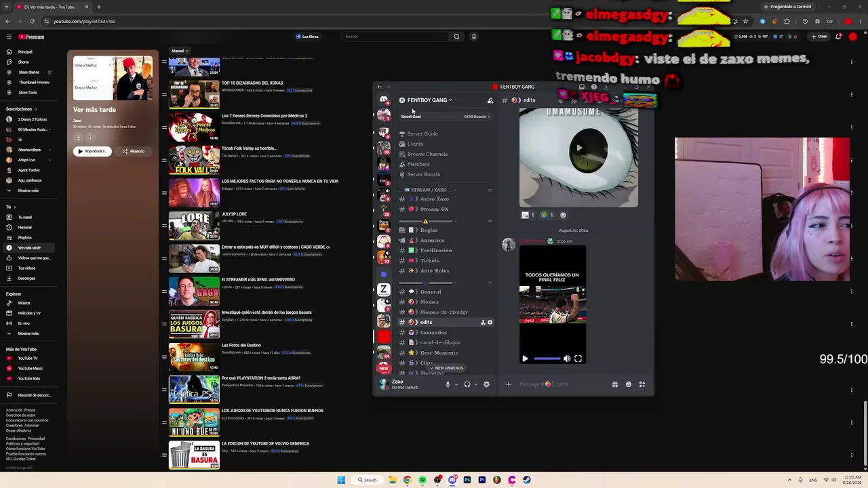Click the Discord message attach plus button
The width and height of the screenshot is (868, 488).
click(509, 384)
